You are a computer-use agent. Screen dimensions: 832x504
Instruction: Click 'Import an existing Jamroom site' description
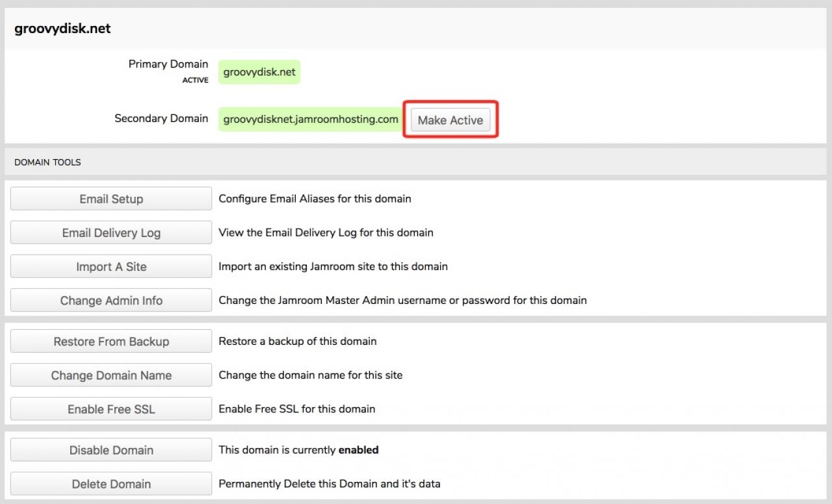point(333,266)
